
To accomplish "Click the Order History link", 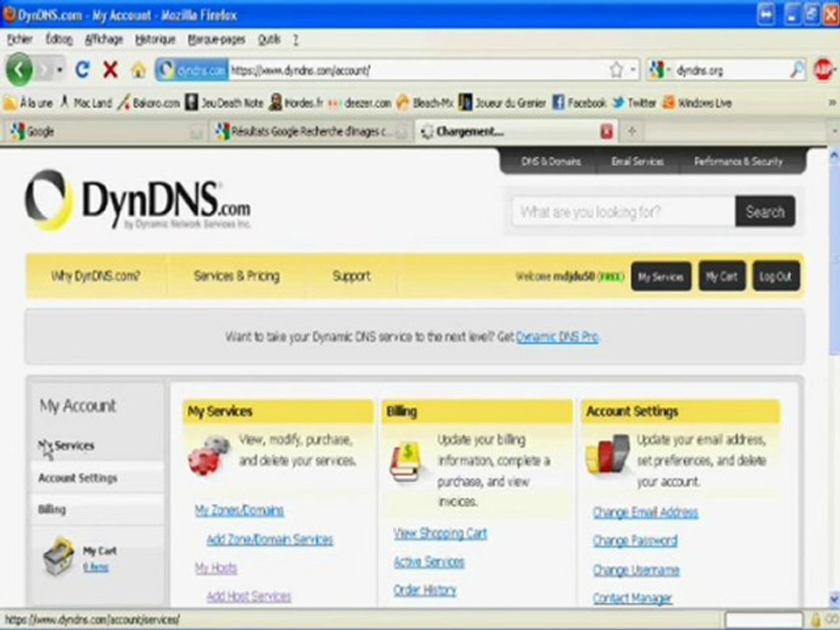I will (x=425, y=590).
